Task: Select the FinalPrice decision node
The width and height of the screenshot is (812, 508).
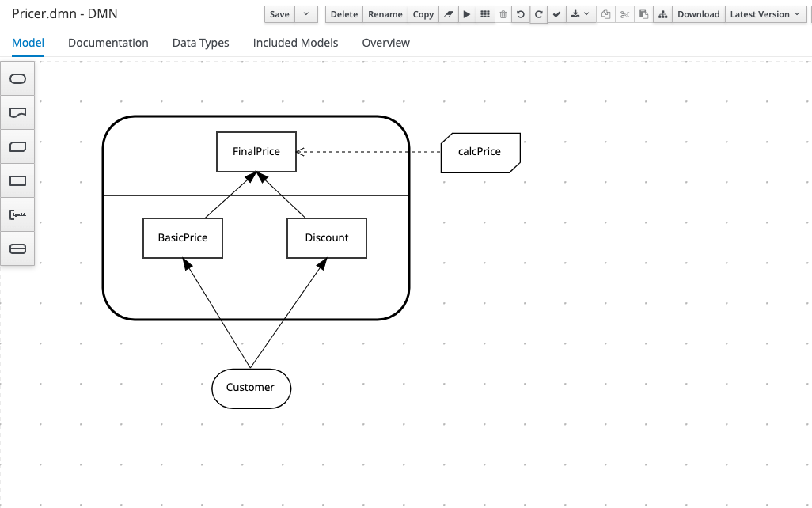Action: click(256, 151)
